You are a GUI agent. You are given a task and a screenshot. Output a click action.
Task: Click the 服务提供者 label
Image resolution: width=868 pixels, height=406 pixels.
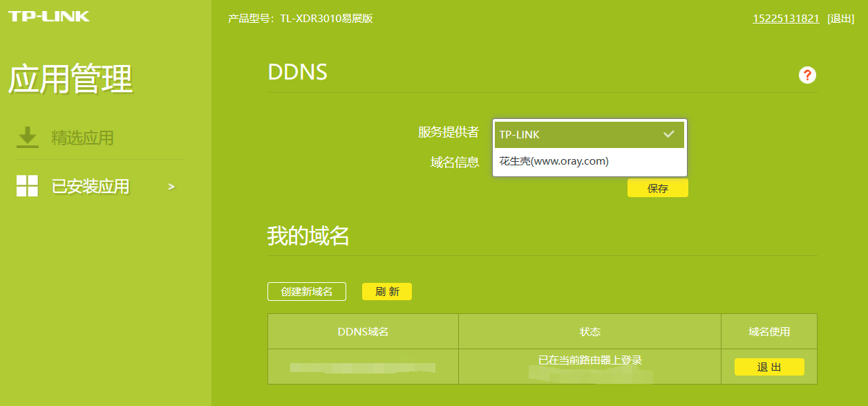[x=449, y=132]
